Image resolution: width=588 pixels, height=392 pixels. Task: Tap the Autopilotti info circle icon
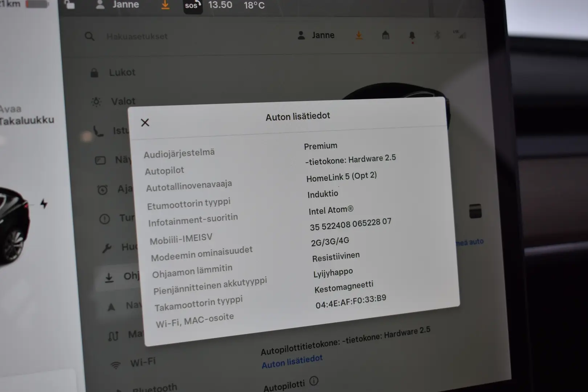click(x=314, y=381)
